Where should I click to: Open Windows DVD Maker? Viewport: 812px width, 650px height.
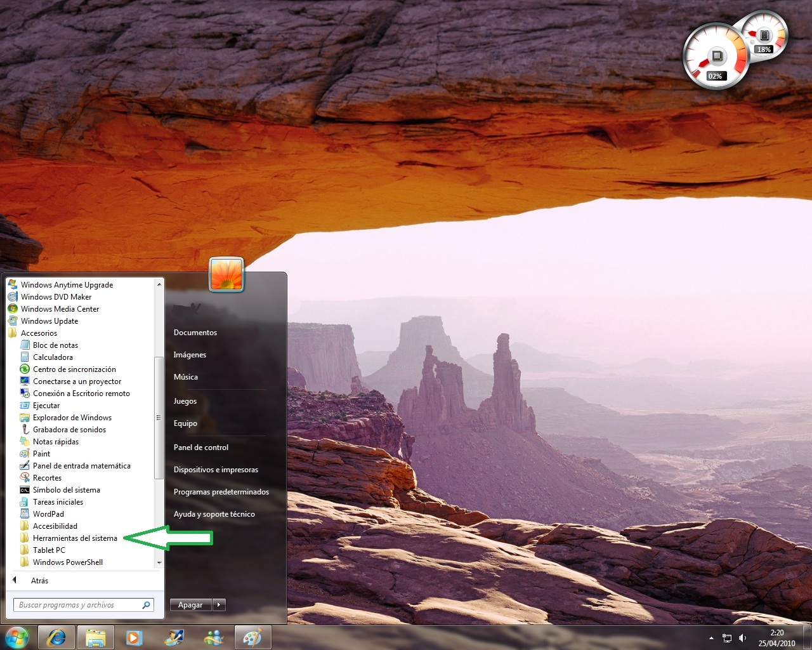point(56,297)
